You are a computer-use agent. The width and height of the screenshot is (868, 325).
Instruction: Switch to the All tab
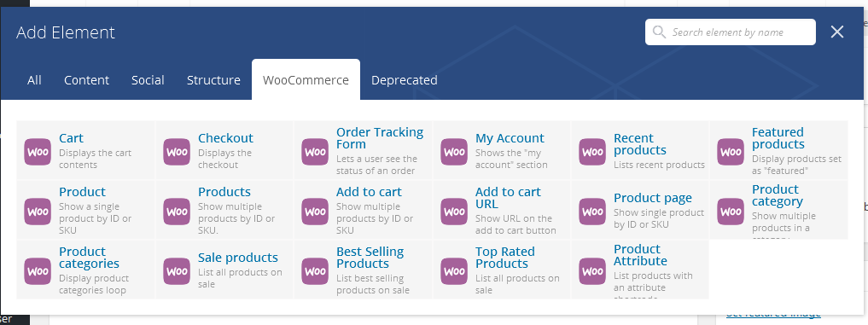34,79
